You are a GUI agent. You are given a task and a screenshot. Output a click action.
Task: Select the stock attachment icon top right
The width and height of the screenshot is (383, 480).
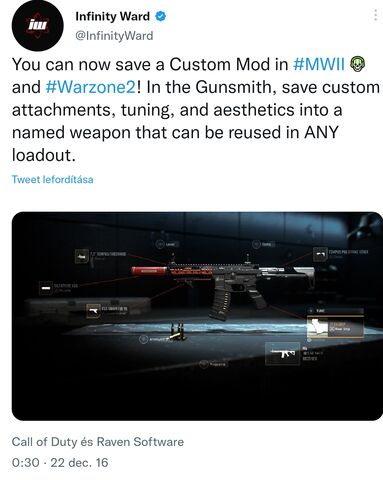pyautogui.click(x=320, y=254)
